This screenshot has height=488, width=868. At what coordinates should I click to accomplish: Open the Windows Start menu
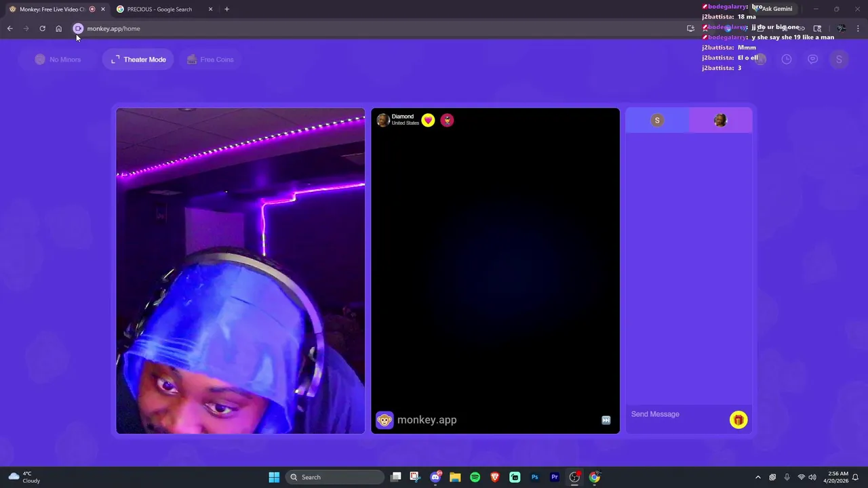(274, 477)
